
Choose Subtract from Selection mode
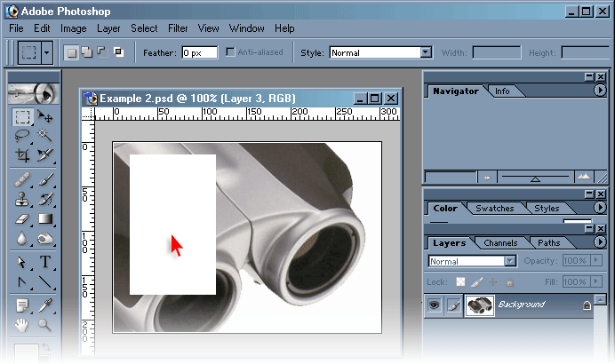click(103, 52)
